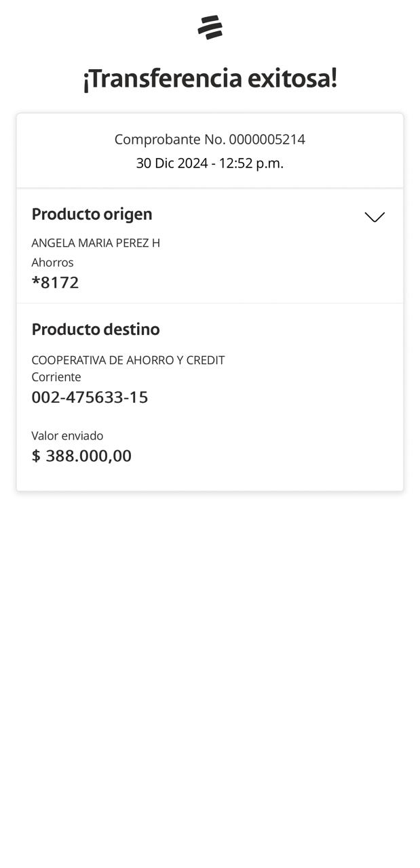Click the word Transferencia in the title

click(x=163, y=79)
